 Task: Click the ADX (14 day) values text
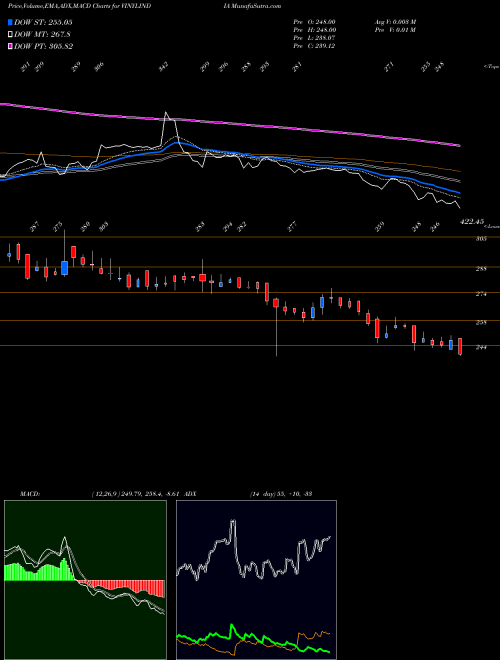[280, 493]
